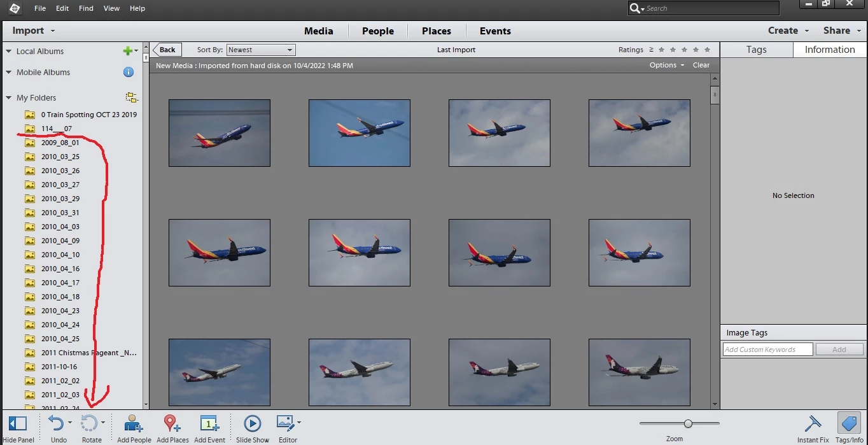Click the Add Event icon
Image resolution: width=868 pixels, height=445 pixels.
(x=209, y=423)
